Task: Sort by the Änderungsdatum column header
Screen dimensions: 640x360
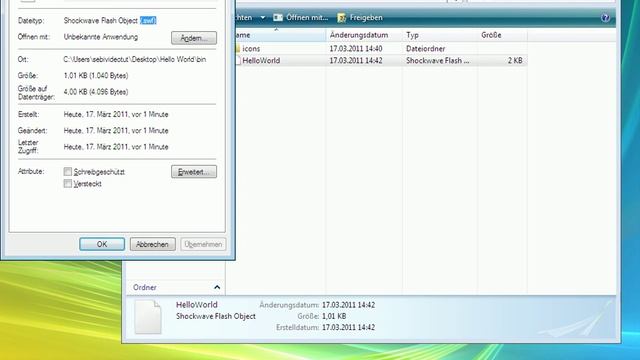Action: pos(364,35)
